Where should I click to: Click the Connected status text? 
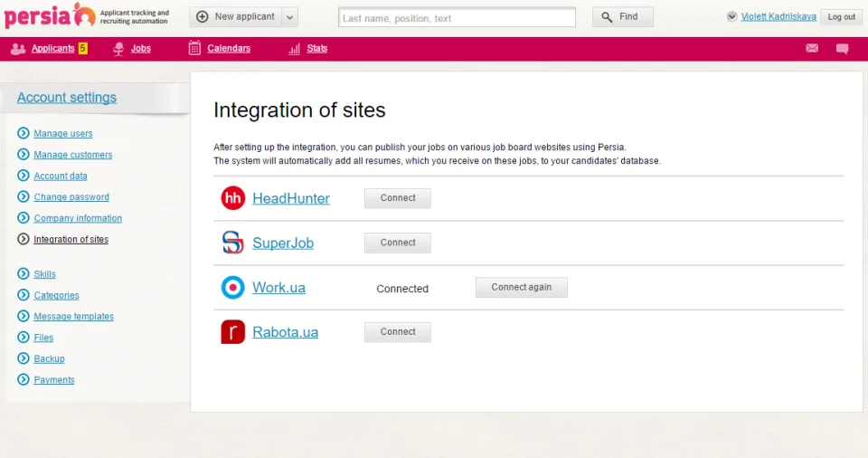pos(402,289)
